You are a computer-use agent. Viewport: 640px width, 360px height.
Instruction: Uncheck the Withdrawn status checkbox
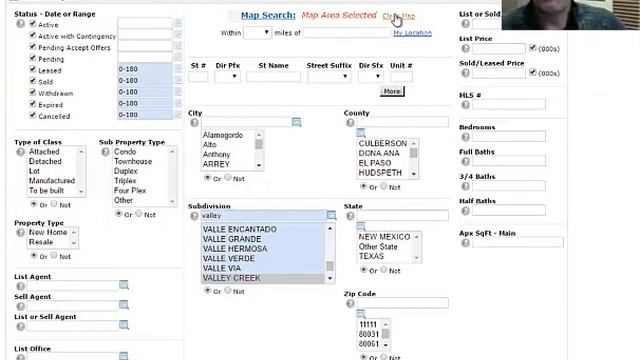[x=33, y=92]
